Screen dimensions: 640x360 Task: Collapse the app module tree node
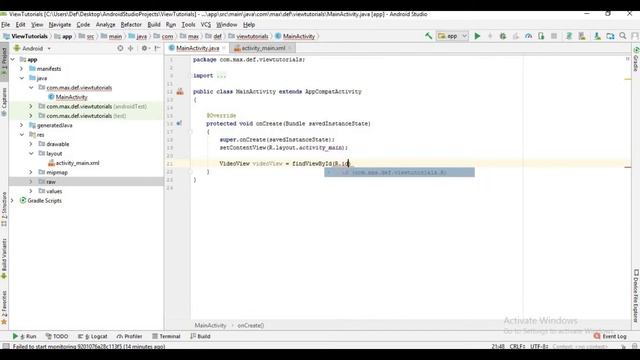click(13, 60)
